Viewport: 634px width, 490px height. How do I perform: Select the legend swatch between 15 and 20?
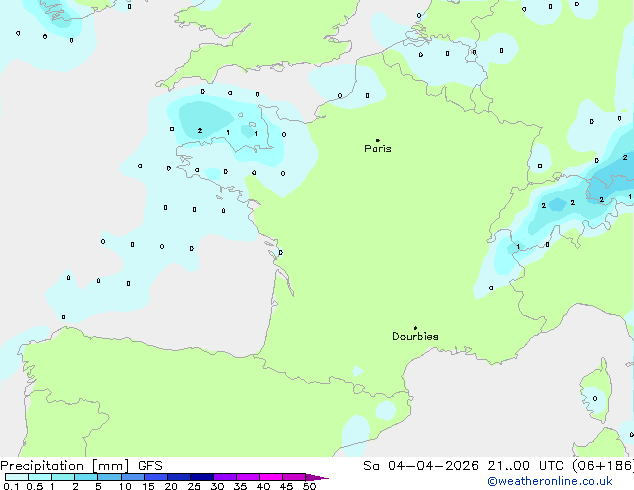[155, 477]
